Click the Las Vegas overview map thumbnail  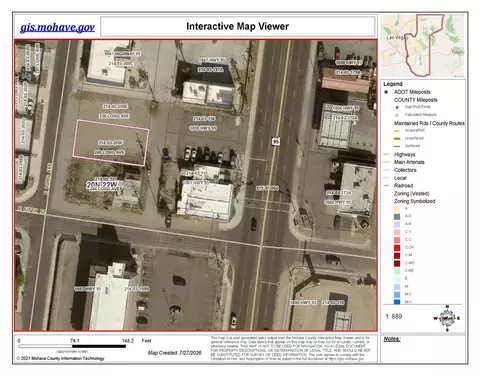pyautogui.click(x=423, y=46)
